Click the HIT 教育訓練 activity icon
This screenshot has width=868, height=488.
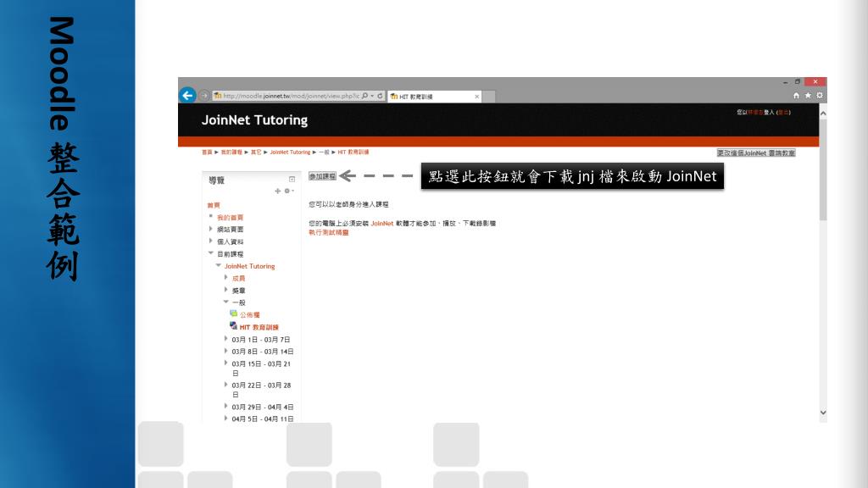tap(234, 326)
